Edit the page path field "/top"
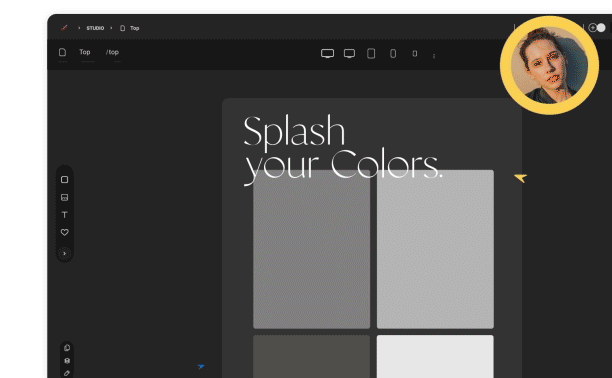Viewport: 612px width, 378px height. click(x=112, y=52)
